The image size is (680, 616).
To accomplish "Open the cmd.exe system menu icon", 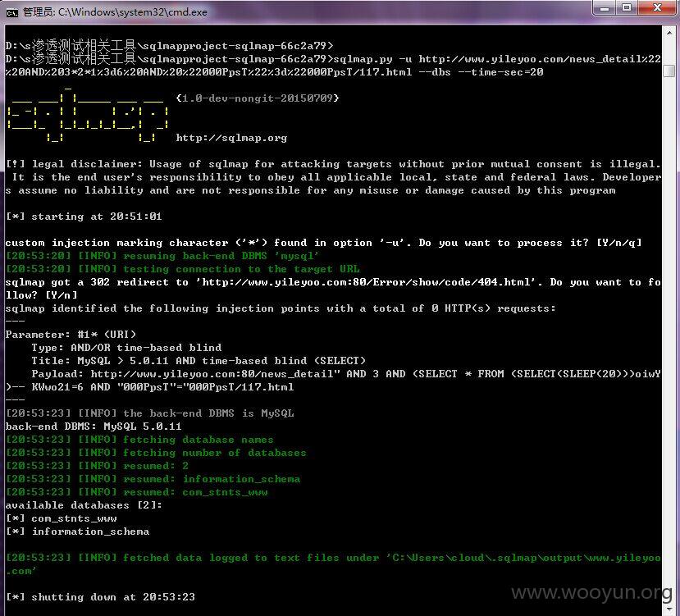I will tap(11, 12).
